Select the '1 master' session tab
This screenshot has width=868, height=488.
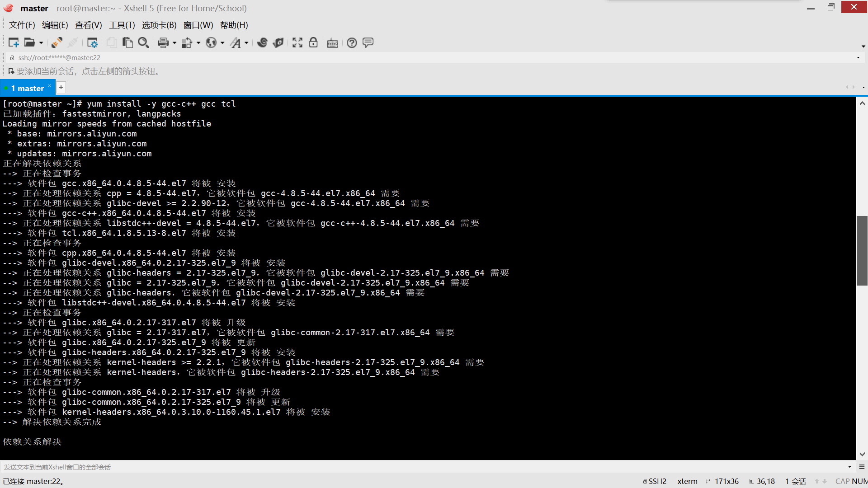tap(28, 88)
